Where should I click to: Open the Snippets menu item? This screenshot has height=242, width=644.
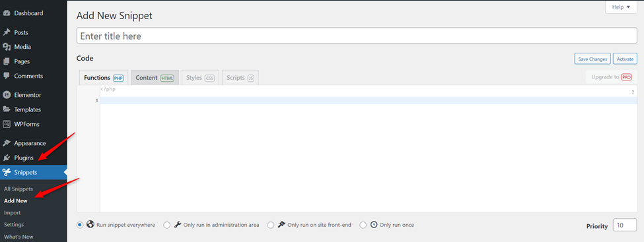33,172
